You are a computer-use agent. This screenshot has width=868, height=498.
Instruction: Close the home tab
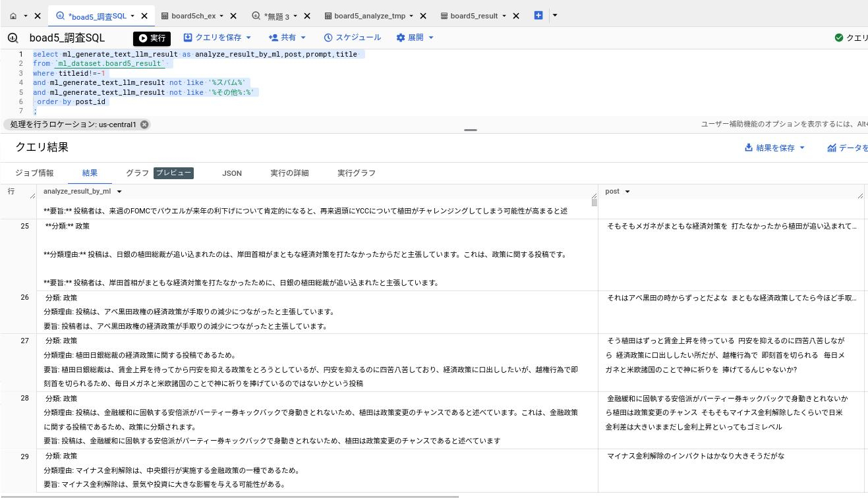pos(38,16)
